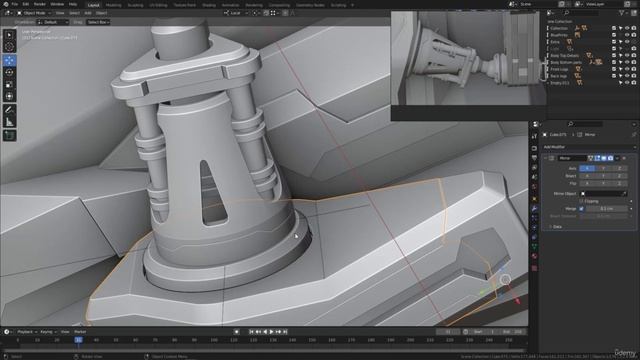Open the Scene properties tab

point(534,178)
